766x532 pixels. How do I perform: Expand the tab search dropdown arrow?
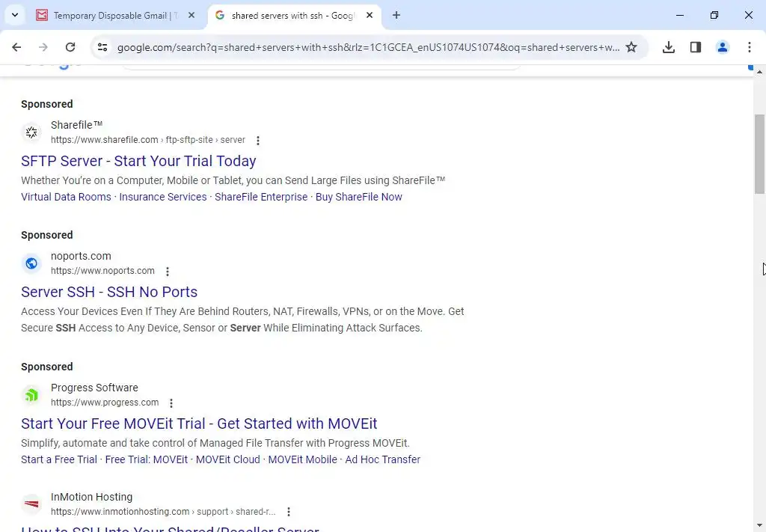click(15, 15)
